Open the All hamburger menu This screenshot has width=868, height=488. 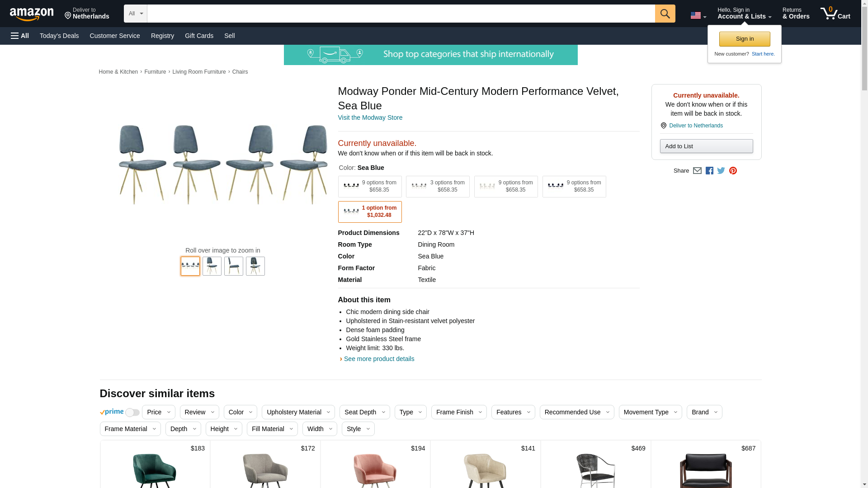pos(20,36)
